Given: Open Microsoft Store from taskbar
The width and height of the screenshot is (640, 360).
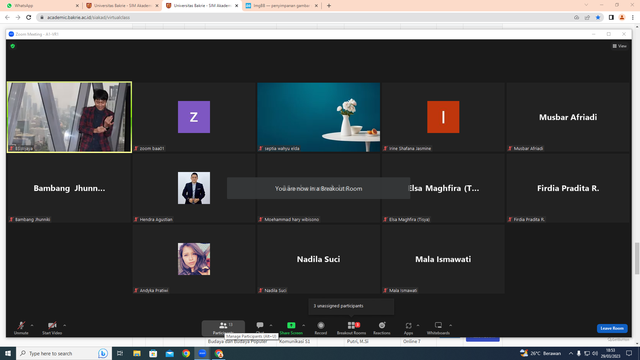Looking at the screenshot, I should (x=153, y=353).
